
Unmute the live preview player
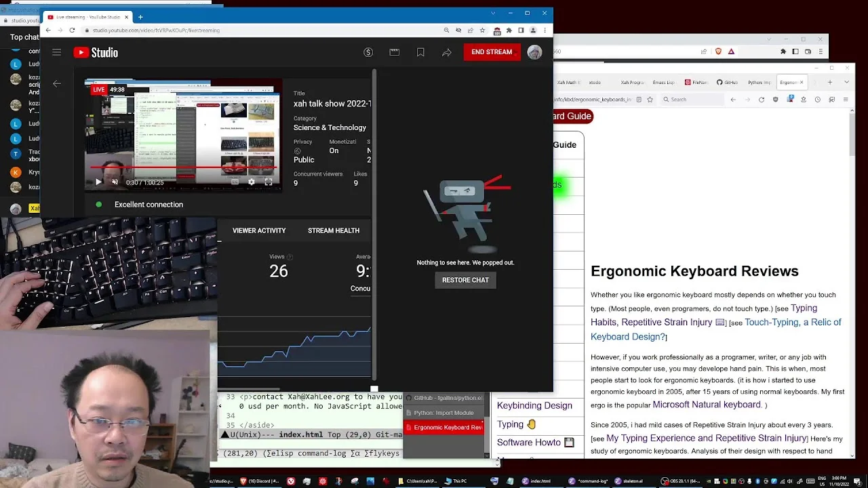pos(115,182)
